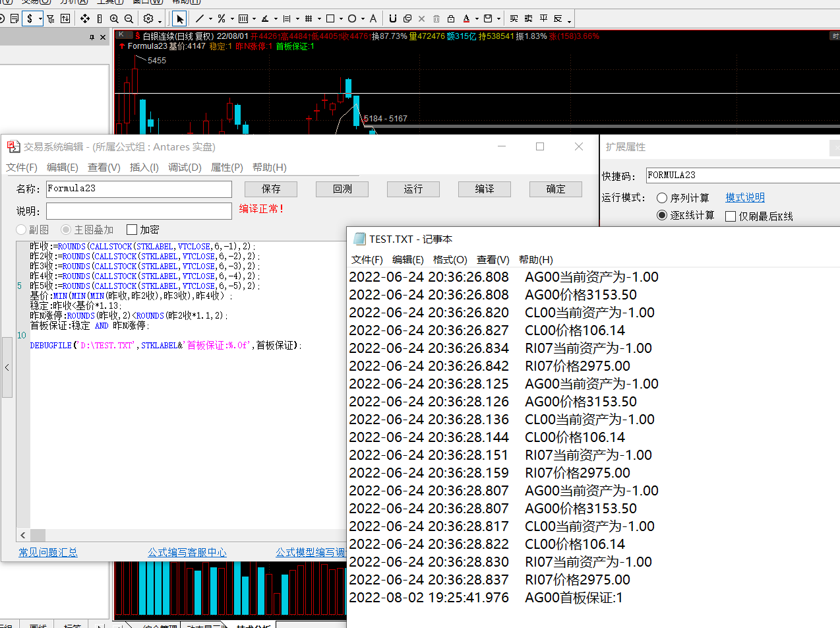Click the 反 (reverse) toolbar button
Image resolution: width=840 pixels, height=628 pixels.
pos(558,19)
